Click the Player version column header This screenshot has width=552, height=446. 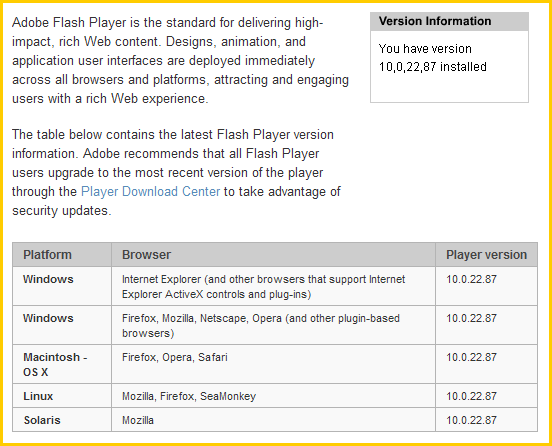486,255
